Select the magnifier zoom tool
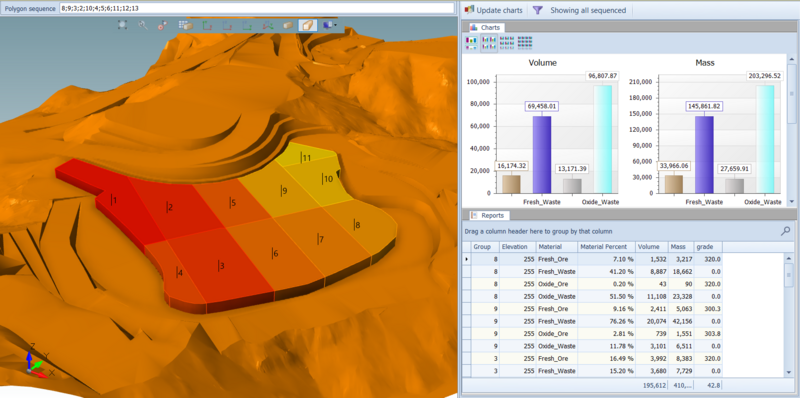The width and height of the screenshot is (800, 398). 143,24
